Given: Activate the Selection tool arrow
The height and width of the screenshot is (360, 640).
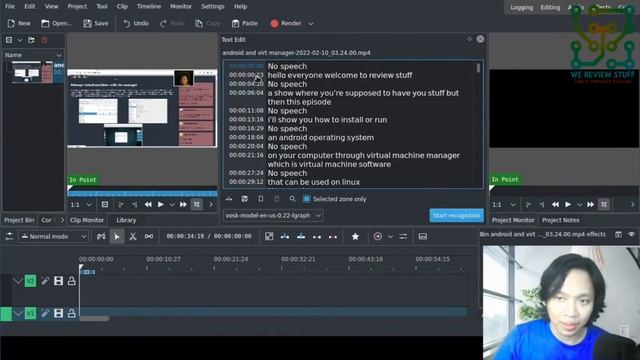Looking at the screenshot, I should click(117, 236).
